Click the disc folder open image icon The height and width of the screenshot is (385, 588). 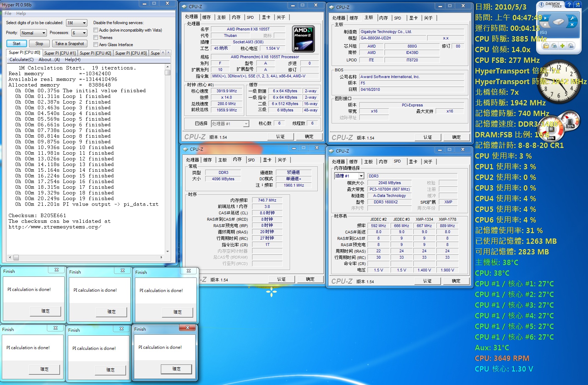[546, 46]
